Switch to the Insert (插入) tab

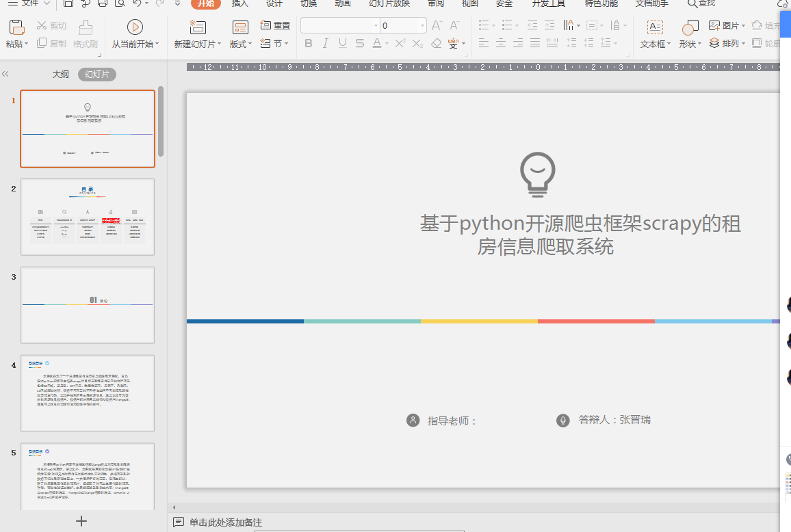pyautogui.click(x=239, y=3)
